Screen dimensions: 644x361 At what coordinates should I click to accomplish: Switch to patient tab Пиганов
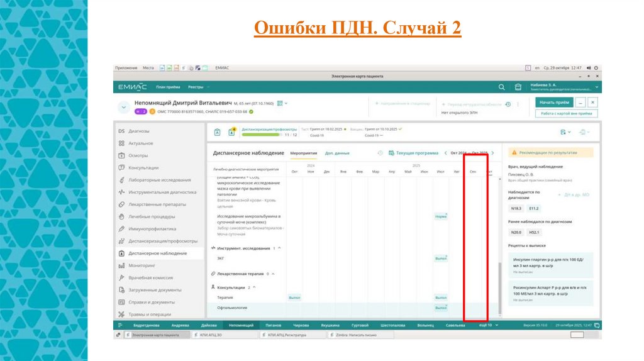[273, 325]
